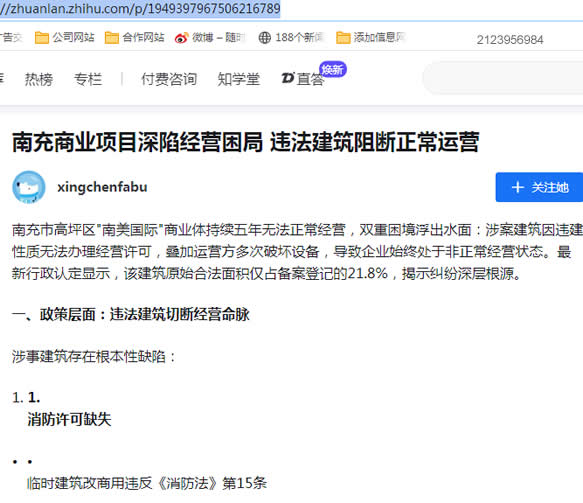Screen dimensions: 583x503
Task: Go to the 热榜 tab
Action: pos(39,79)
